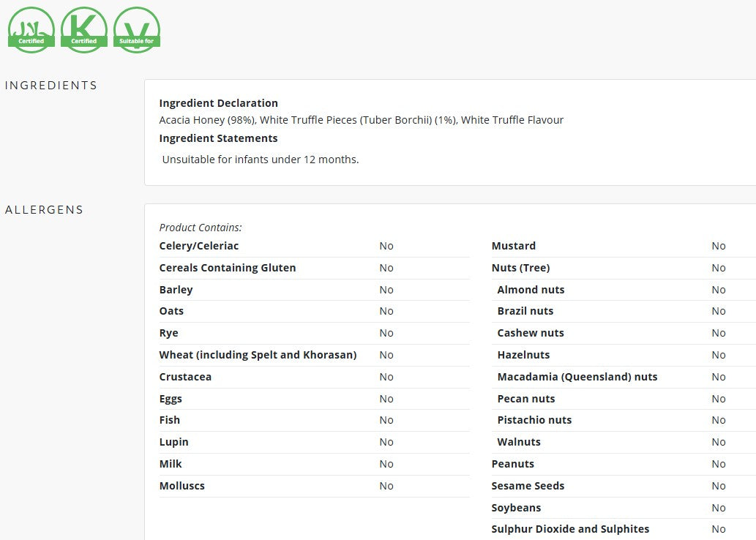
Task: Click the Acacia Honey ingredient list text
Action: (x=361, y=120)
